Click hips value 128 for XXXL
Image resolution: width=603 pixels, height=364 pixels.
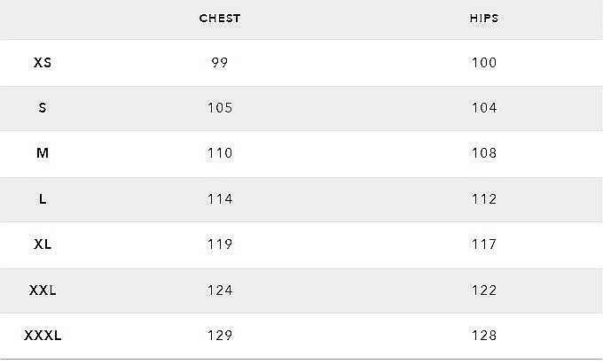coord(484,336)
